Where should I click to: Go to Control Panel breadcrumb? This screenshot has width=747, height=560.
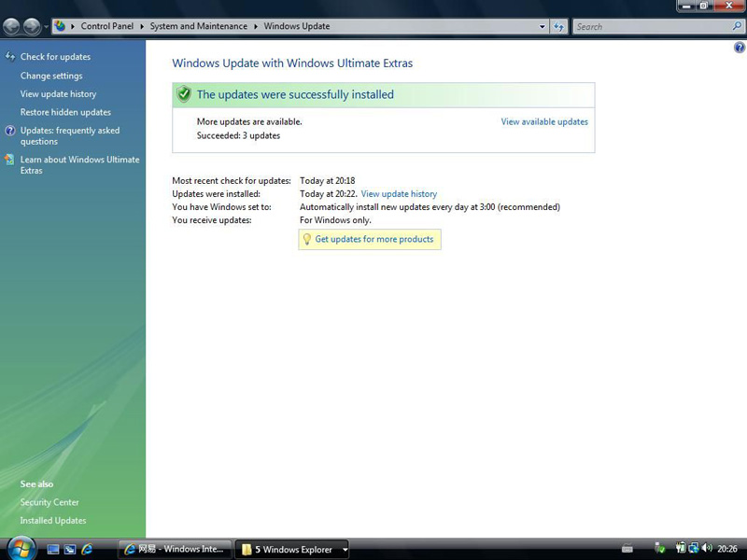click(x=107, y=26)
